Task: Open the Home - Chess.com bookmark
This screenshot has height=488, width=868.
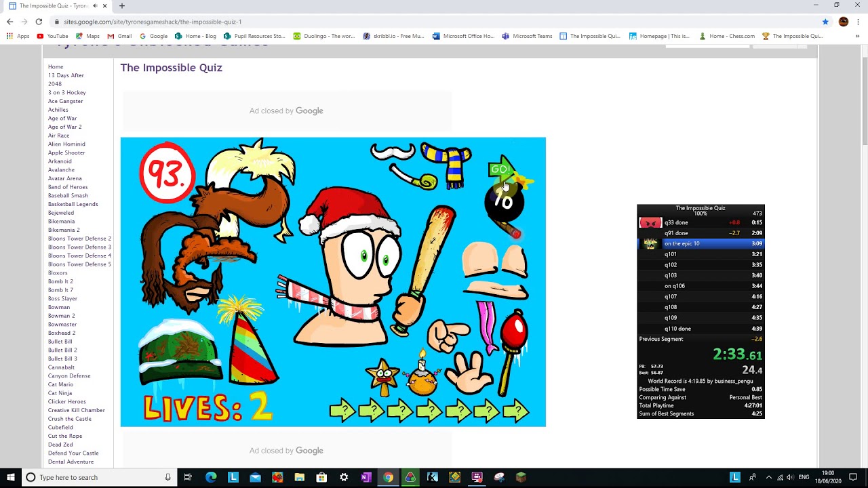Action: [726, 36]
